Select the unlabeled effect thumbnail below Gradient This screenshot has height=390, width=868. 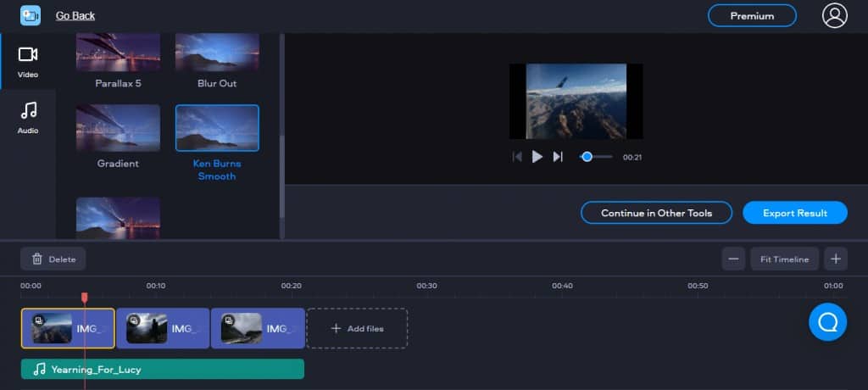(x=118, y=218)
